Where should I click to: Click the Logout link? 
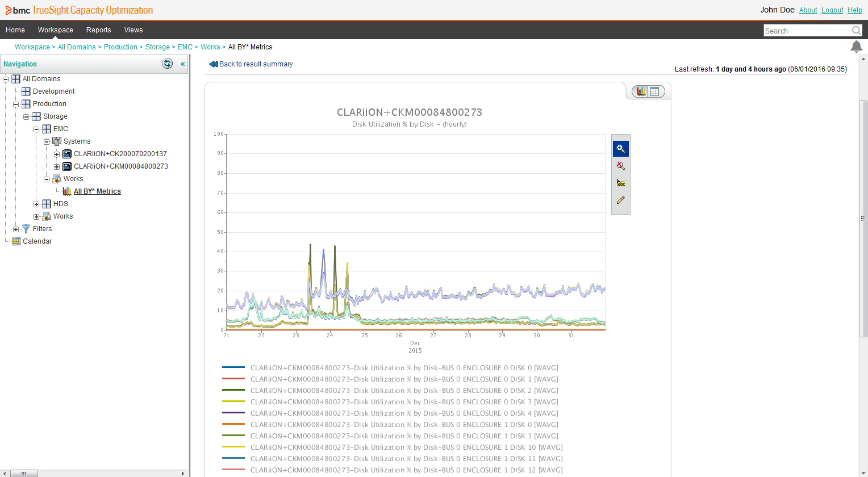click(x=832, y=10)
